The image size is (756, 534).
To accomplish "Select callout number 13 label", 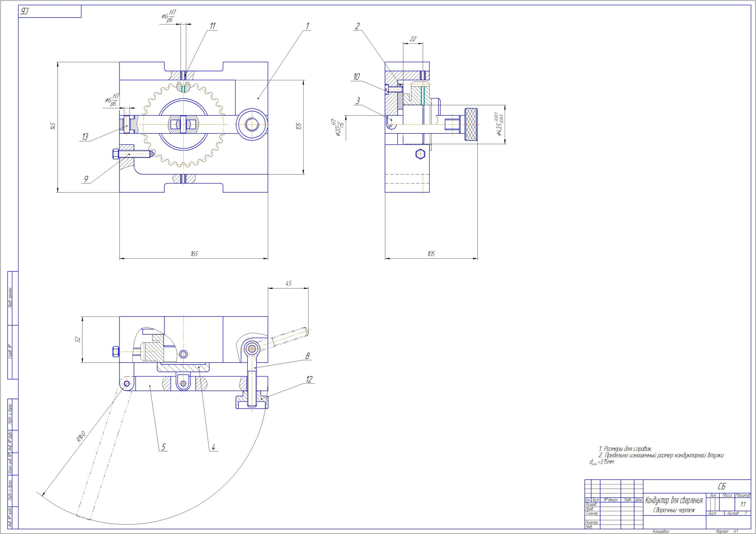I will [85, 137].
